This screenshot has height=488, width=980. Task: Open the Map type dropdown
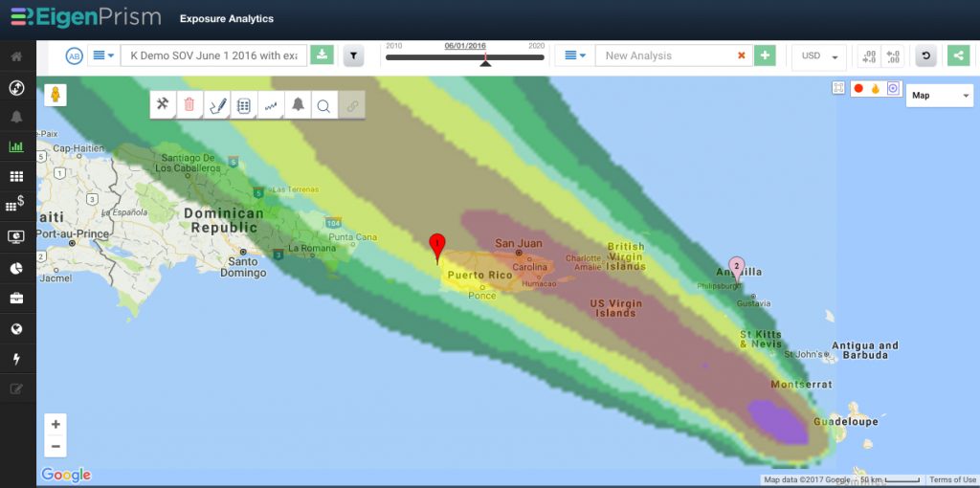click(940, 96)
